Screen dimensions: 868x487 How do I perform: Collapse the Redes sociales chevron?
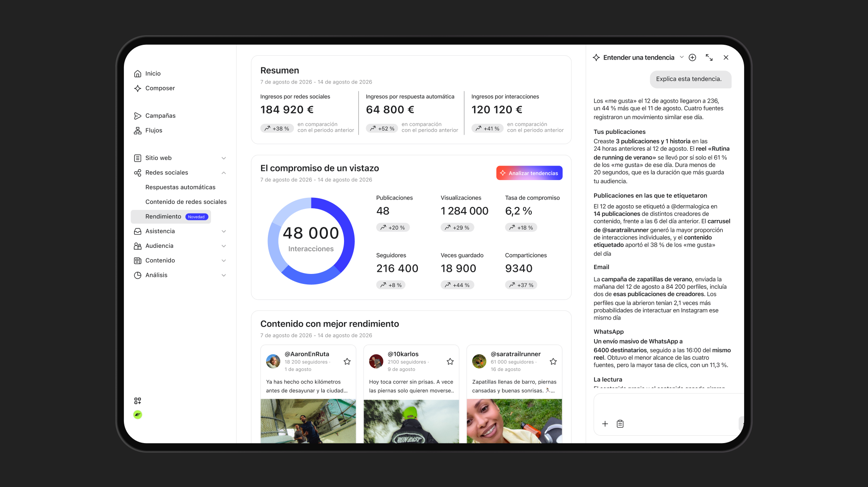pyautogui.click(x=224, y=173)
